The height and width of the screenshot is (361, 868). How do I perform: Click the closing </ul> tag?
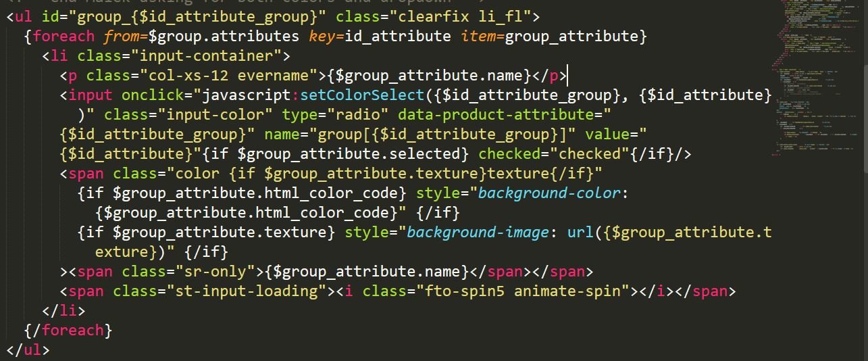click(28, 350)
